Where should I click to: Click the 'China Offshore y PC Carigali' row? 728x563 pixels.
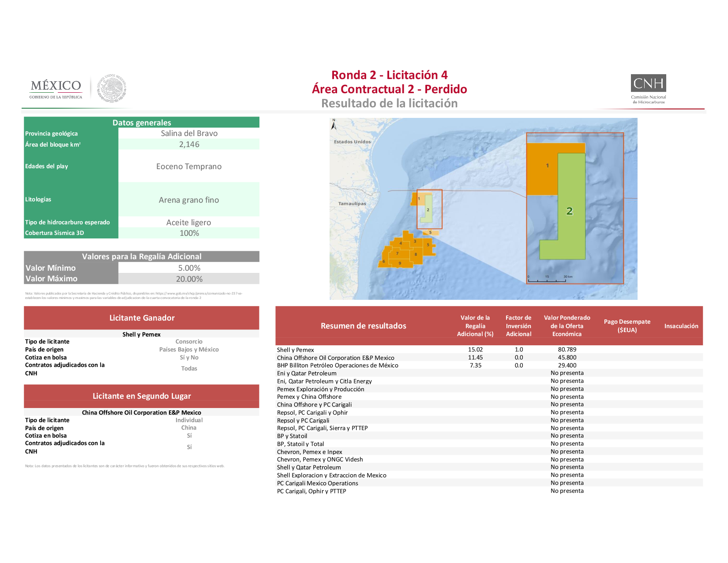pos(489,404)
